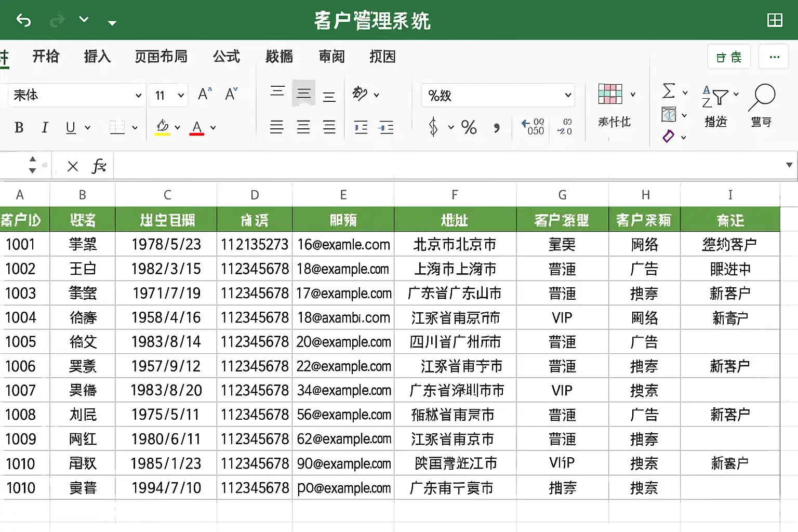The width and height of the screenshot is (798, 532).
Task: Click the conditional formatting grid icon
Action: [610, 94]
